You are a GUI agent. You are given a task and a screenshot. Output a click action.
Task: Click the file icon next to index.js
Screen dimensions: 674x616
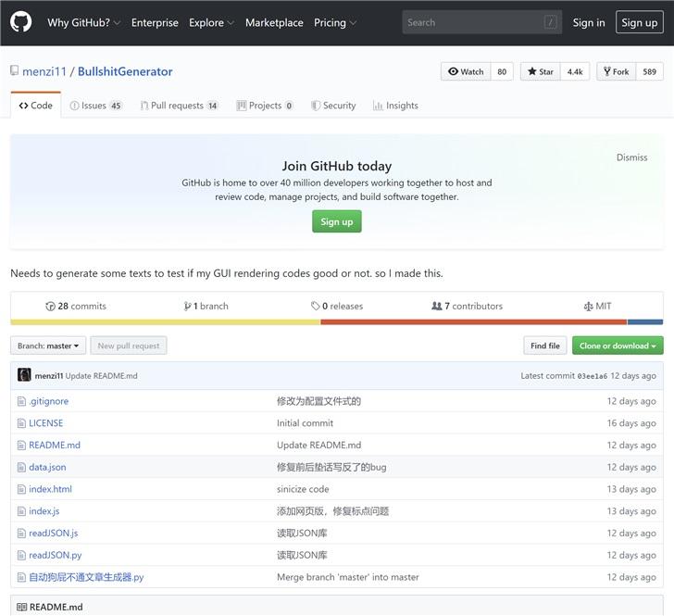(21, 511)
